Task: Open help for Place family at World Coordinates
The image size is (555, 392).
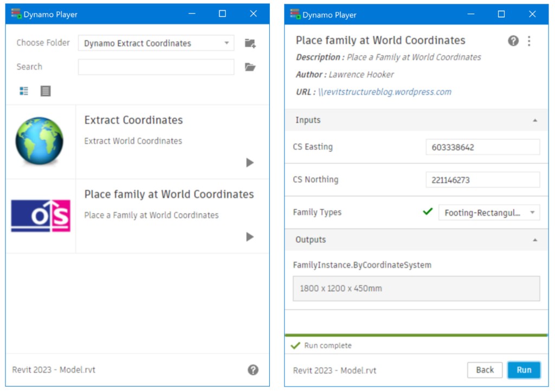Action: point(513,40)
